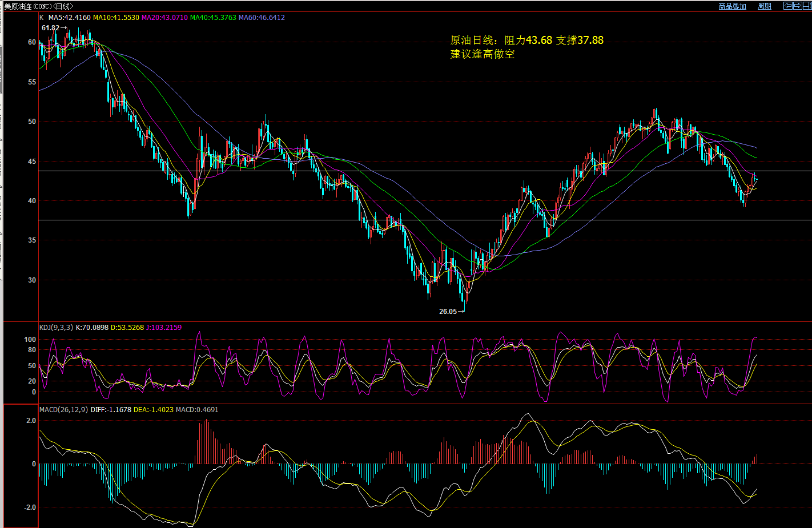The image size is (812, 528).
Task: Click the J:103.2159 value in KDJ header
Action: click(x=164, y=328)
